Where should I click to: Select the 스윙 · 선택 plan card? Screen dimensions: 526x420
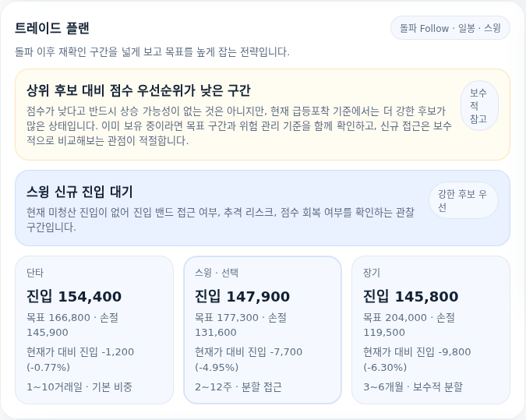(x=263, y=330)
